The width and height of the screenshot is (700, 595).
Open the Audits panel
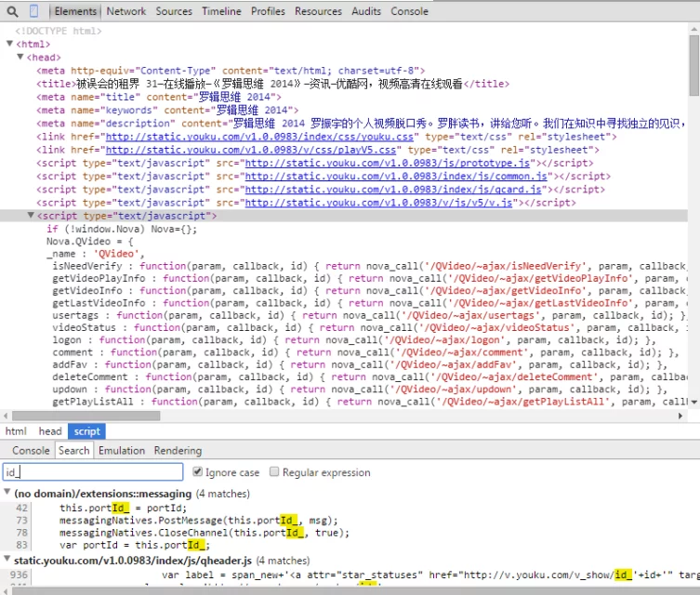pyautogui.click(x=366, y=11)
